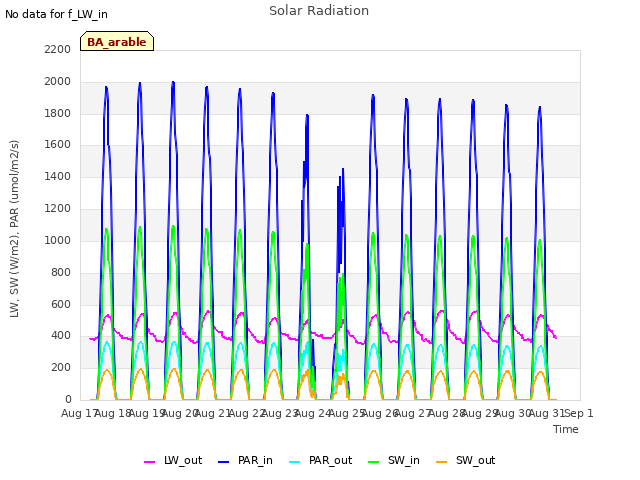Viewport: 640px width, 480px height.
Task: Click the blue PAR_in legend swatch
Action: click(223, 462)
